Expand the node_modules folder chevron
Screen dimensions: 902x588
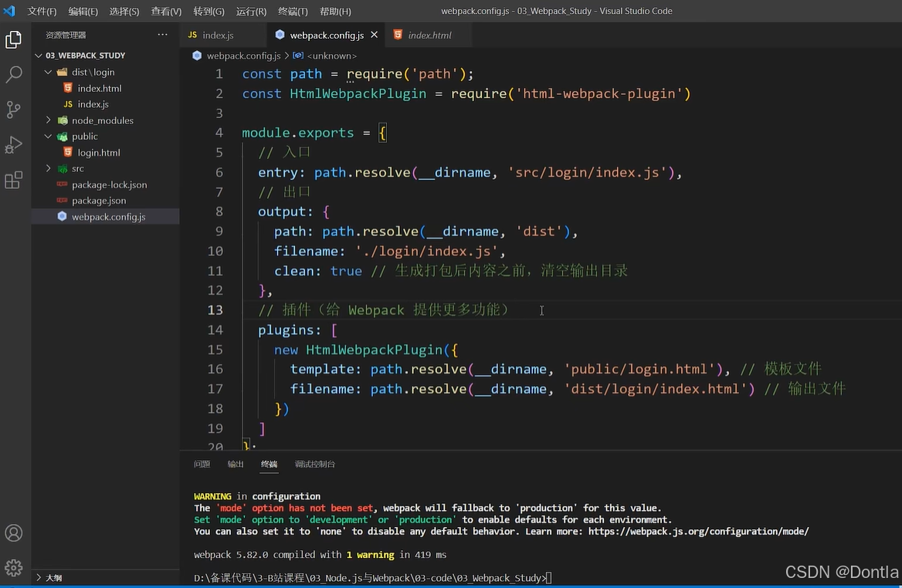[x=49, y=120]
